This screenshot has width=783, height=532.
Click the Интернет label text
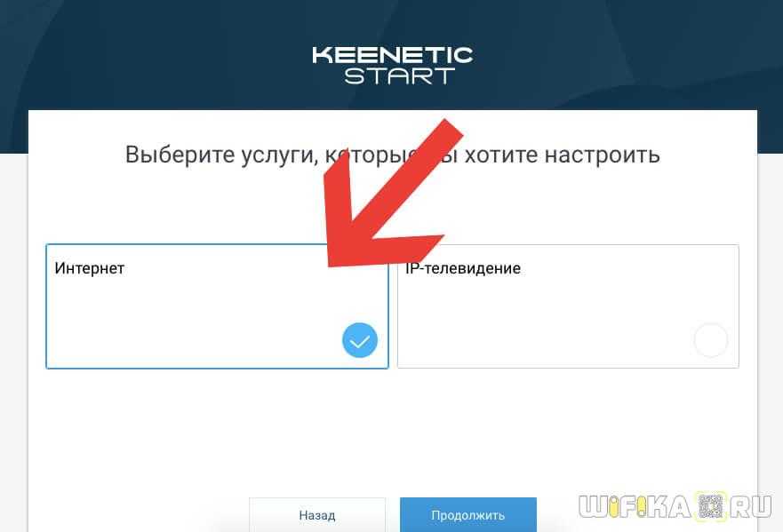90,268
